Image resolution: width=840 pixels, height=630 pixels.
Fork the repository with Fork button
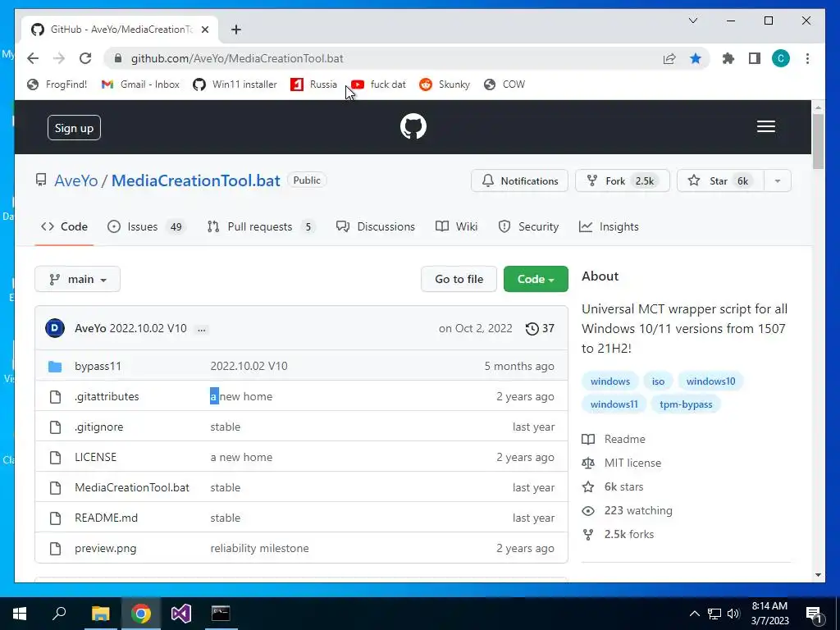click(x=622, y=180)
